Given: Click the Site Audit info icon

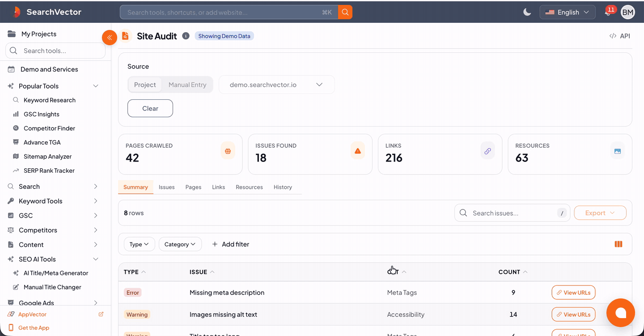Looking at the screenshot, I should pos(186,36).
